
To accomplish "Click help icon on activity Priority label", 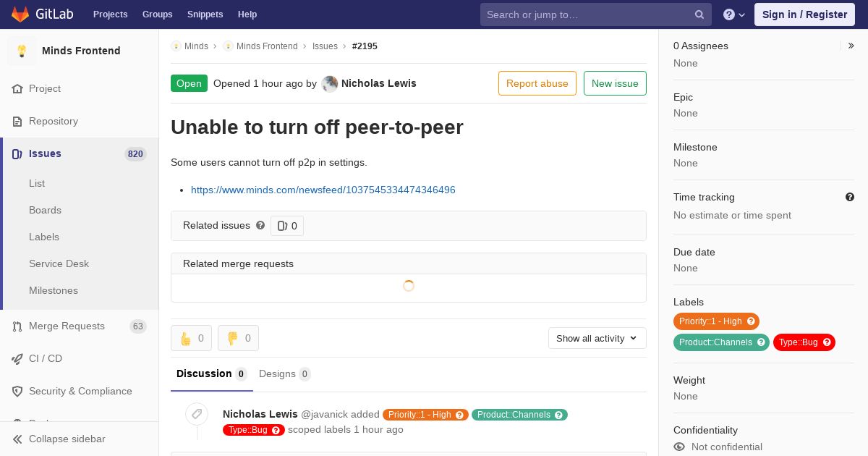I will pos(459,415).
